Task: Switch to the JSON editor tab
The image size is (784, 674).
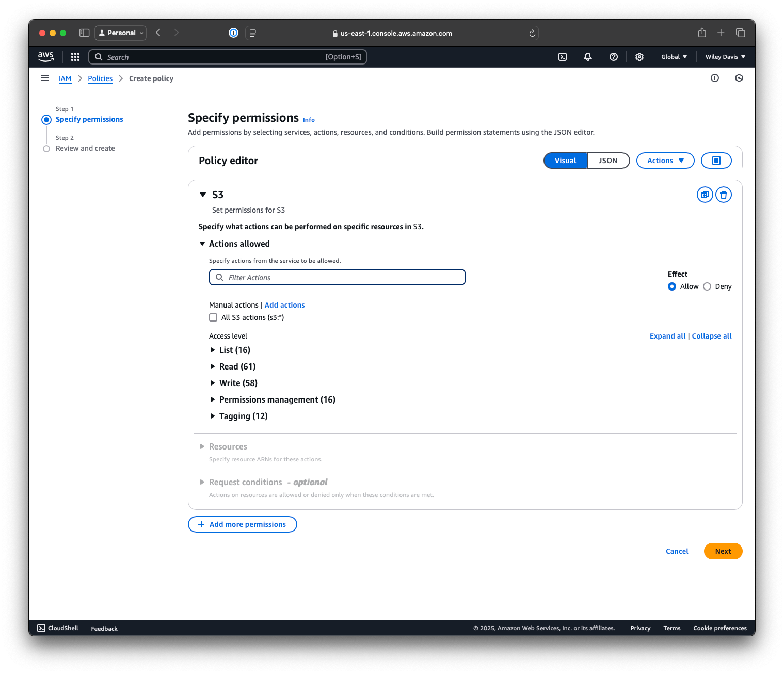Action: point(608,161)
